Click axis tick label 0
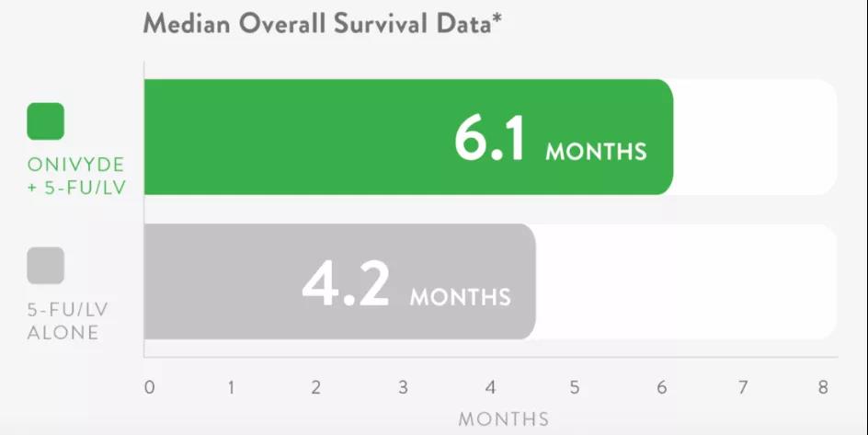Image resolution: width=868 pixels, height=435 pixels. click(x=150, y=387)
